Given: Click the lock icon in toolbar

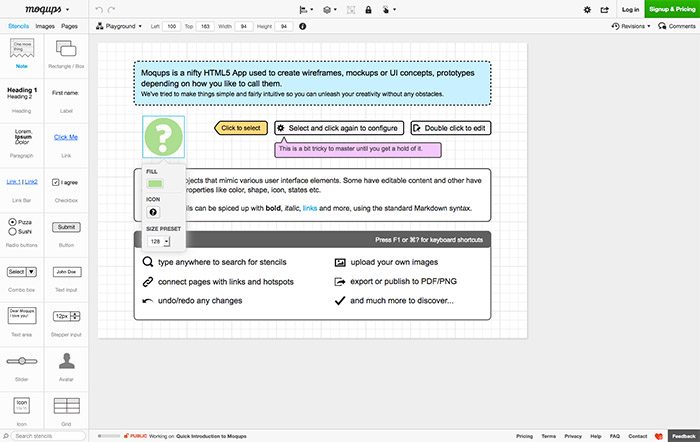Looking at the screenshot, I should [x=369, y=9].
